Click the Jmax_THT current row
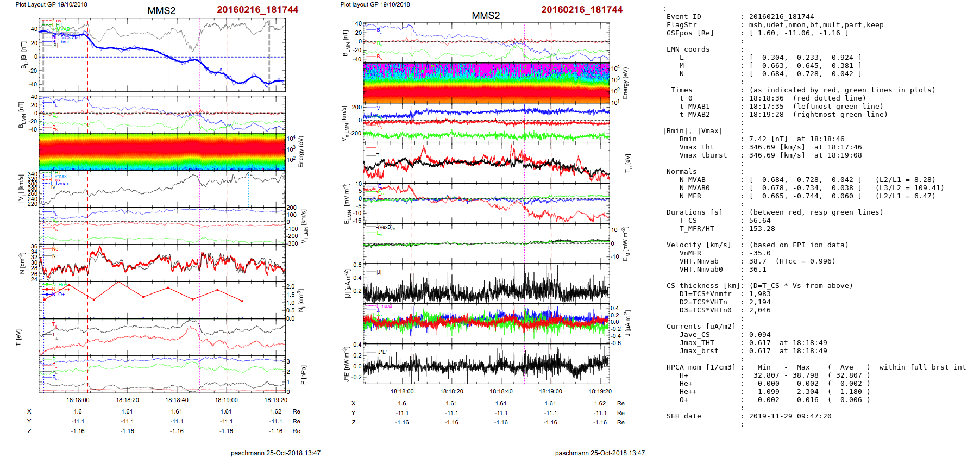 click(x=788, y=343)
